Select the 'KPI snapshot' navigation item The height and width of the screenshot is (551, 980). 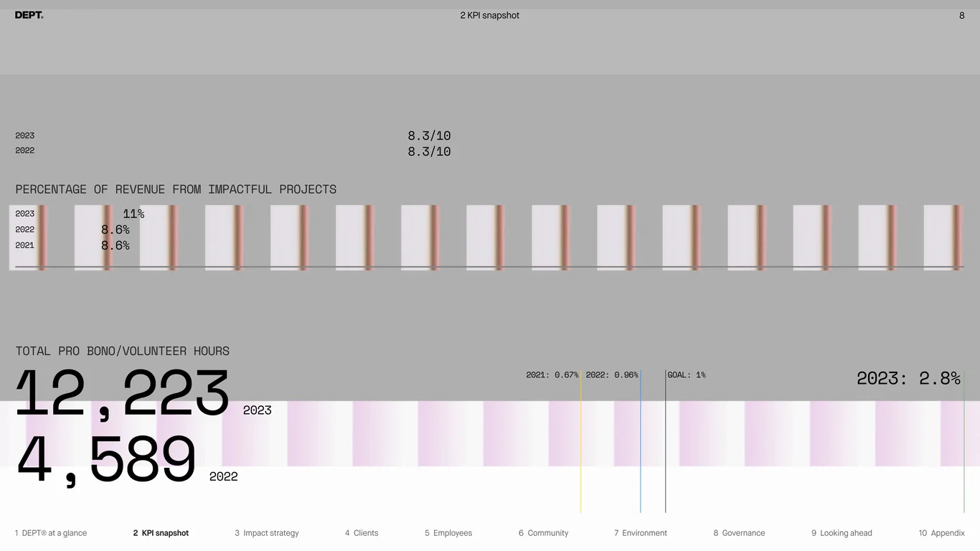[161, 533]
